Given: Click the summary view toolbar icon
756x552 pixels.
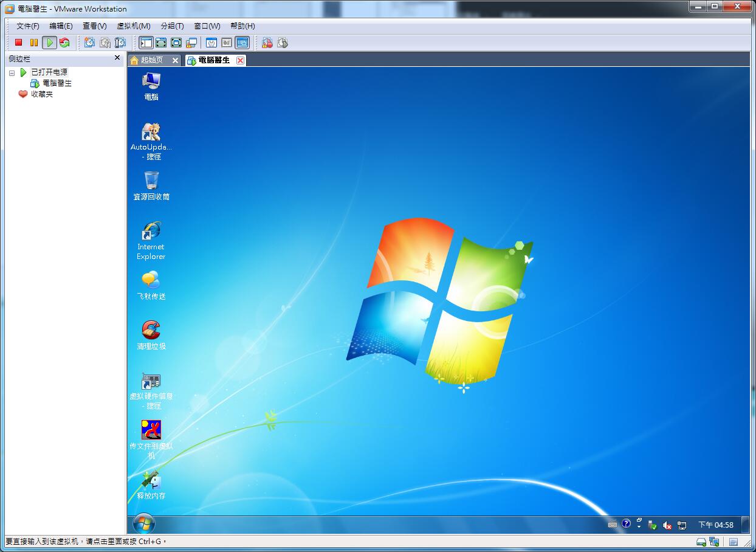Looking at the screenshot, I should point(211,43).
